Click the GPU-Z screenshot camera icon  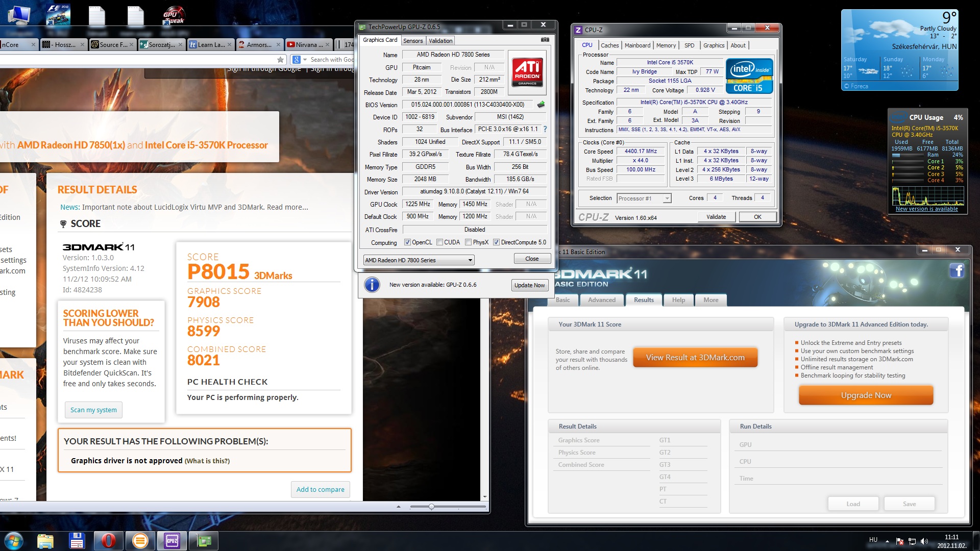545,40
